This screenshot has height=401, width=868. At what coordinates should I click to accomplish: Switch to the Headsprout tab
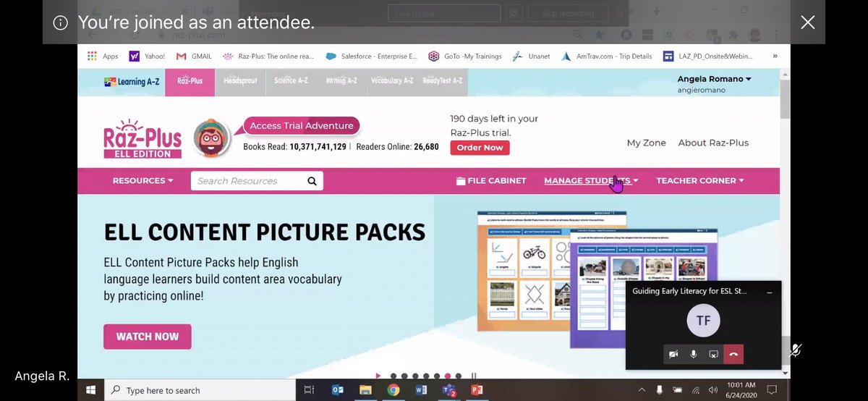(240, 81)
